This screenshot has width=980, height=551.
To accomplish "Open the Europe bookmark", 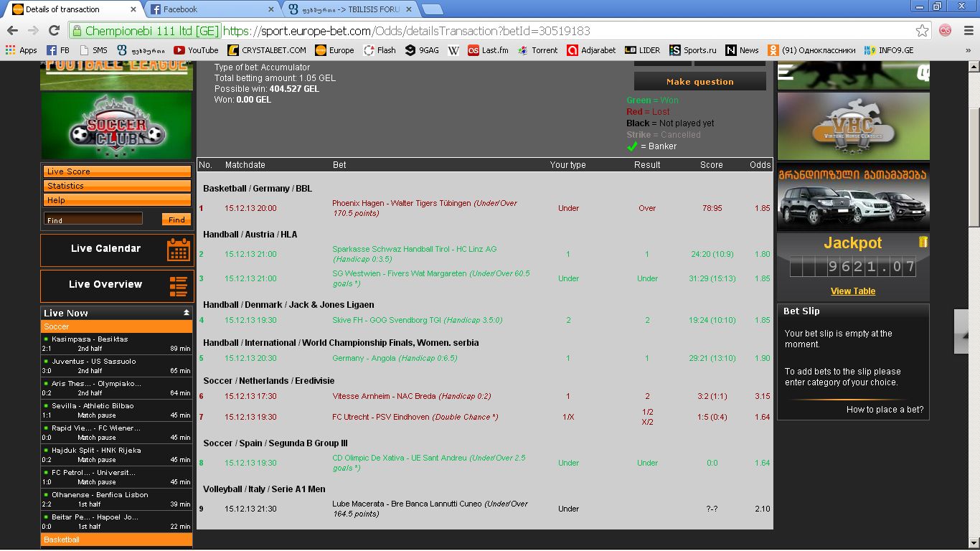I will [x=334, y=50].
